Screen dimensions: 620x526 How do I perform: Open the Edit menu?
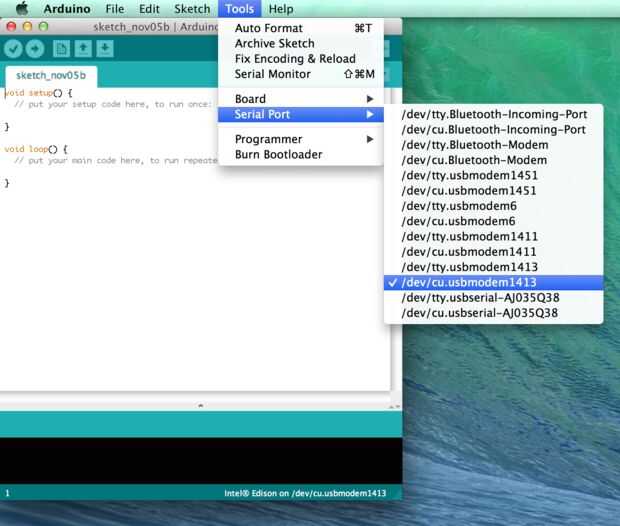click(149, 8)
